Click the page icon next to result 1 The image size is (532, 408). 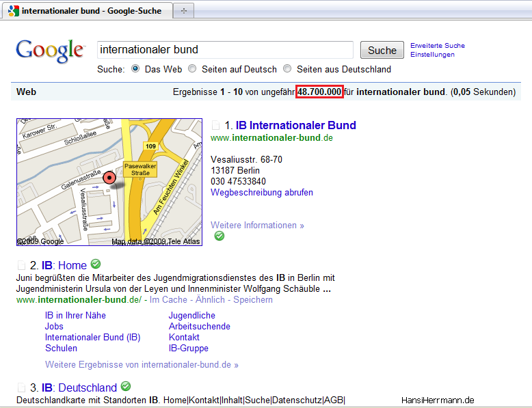pos(215,125)
